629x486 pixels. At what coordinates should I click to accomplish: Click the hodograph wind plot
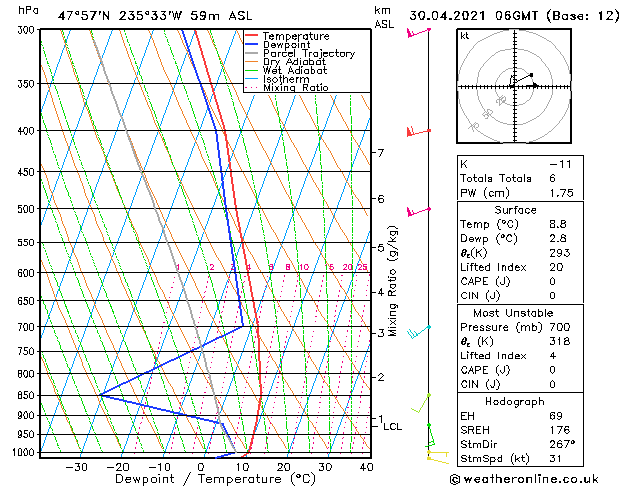(x=514, y=86)
